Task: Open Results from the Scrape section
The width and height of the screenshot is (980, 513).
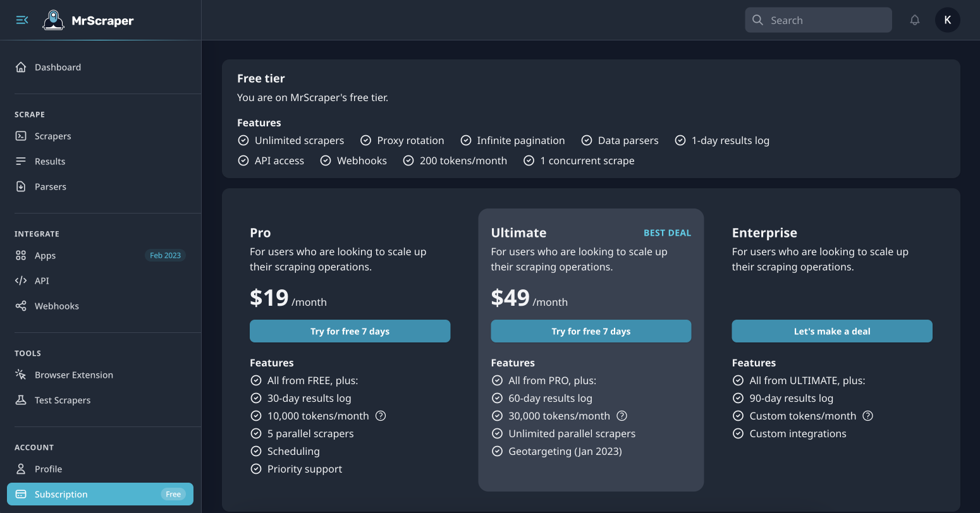Action: click(50, 161)
